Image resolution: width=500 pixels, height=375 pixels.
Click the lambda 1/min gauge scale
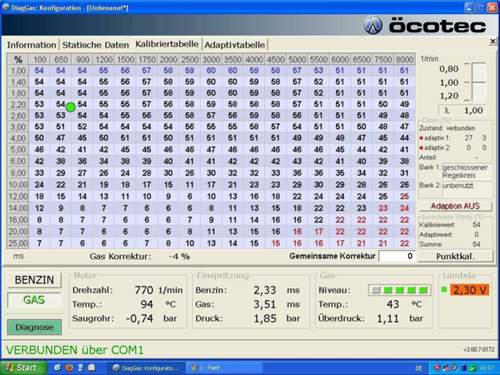tap(477, 81)
